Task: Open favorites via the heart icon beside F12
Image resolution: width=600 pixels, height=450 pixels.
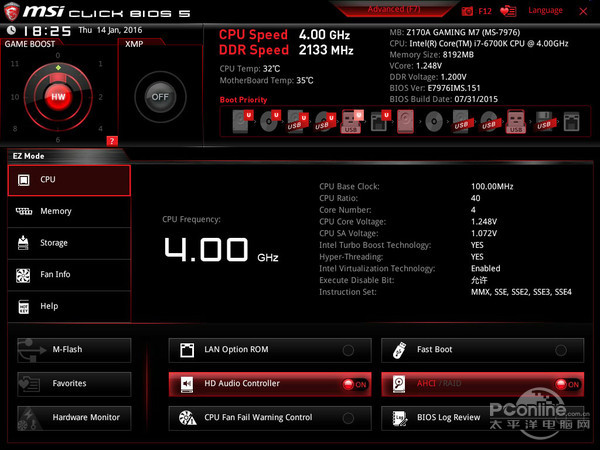Action: 509,11
